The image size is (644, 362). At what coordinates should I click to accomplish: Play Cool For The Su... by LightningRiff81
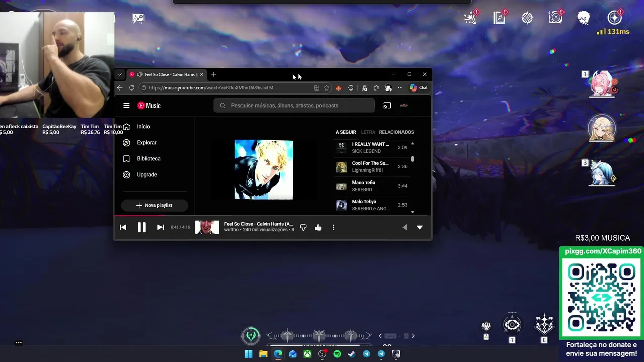(x=372, y=167)
